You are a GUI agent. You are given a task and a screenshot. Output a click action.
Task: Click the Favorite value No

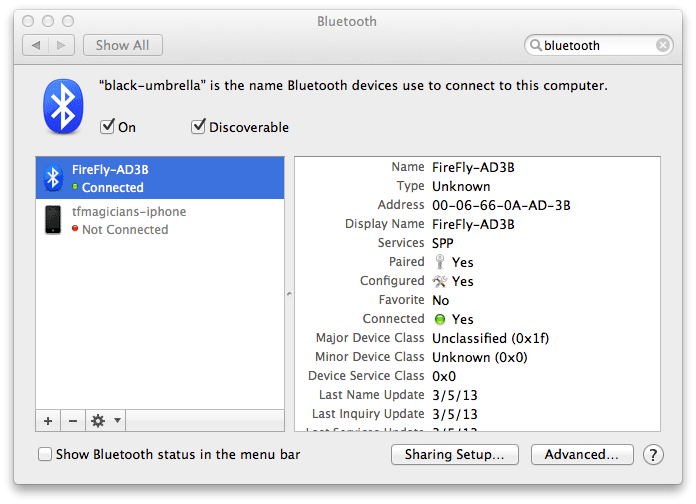[x=440, y=301]
